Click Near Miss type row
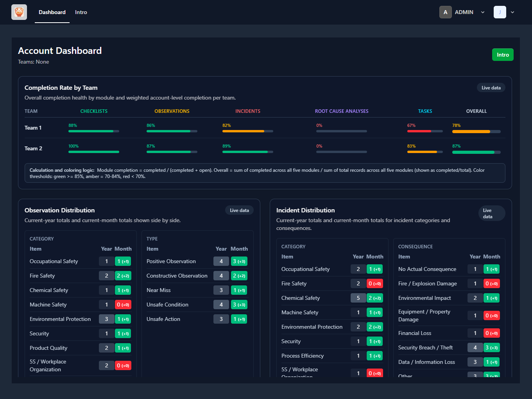532x399 pixels. (197, 290)
